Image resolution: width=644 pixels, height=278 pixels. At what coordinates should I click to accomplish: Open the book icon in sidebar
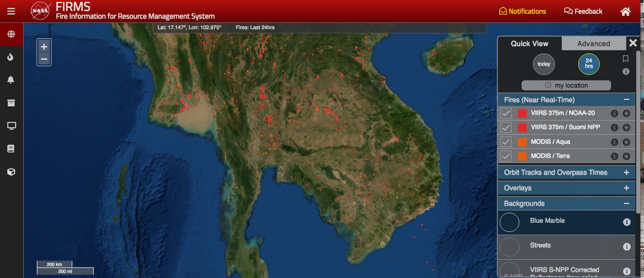[11, 148]
